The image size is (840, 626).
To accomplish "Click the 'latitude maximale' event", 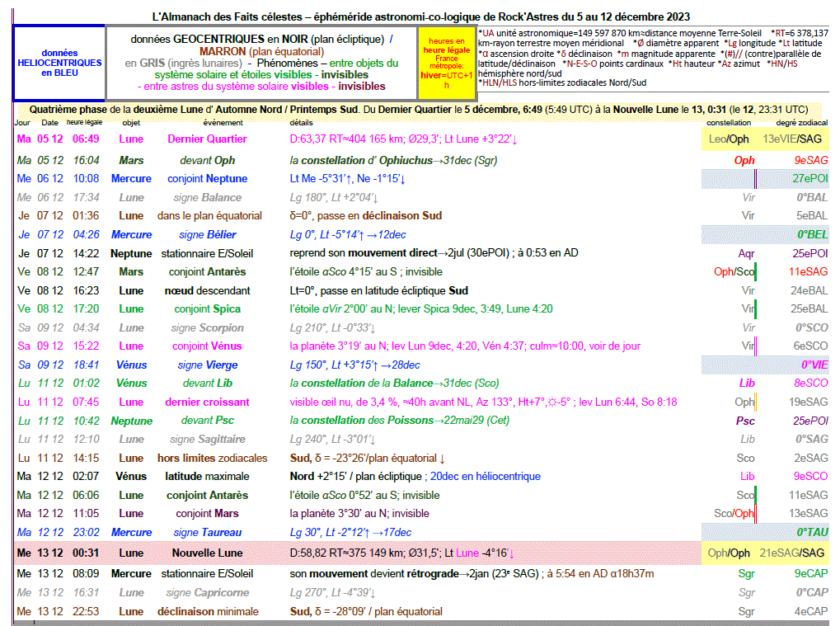I will tap(208, 476).
